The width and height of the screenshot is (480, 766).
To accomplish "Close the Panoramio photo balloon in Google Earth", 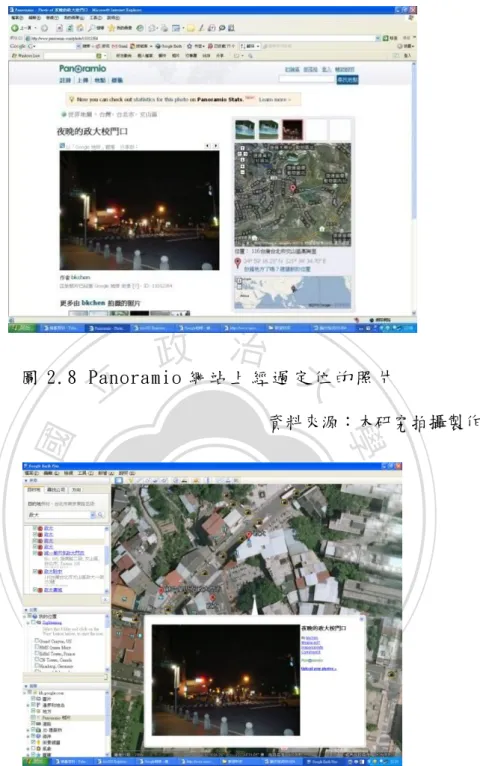I will click(x=362, y=619).
